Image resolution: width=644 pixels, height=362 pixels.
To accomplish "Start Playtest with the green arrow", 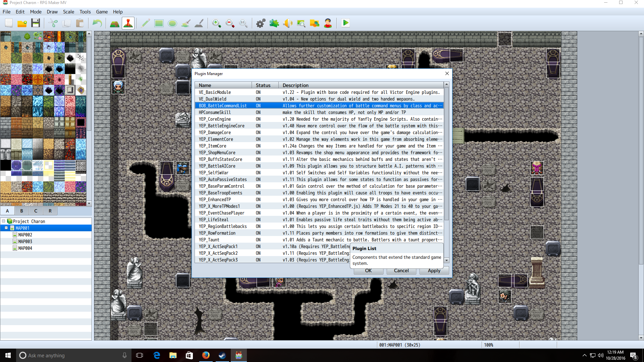I will [345, 23].
